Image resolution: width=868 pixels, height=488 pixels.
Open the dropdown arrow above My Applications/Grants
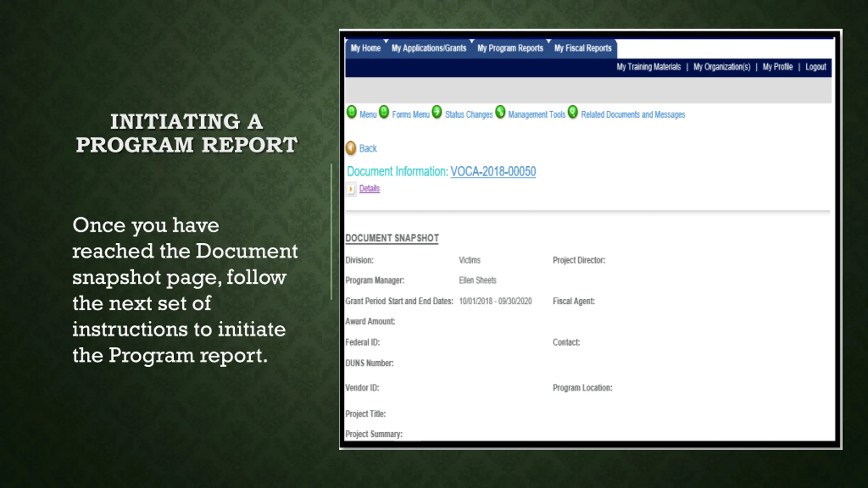[386, 41]
